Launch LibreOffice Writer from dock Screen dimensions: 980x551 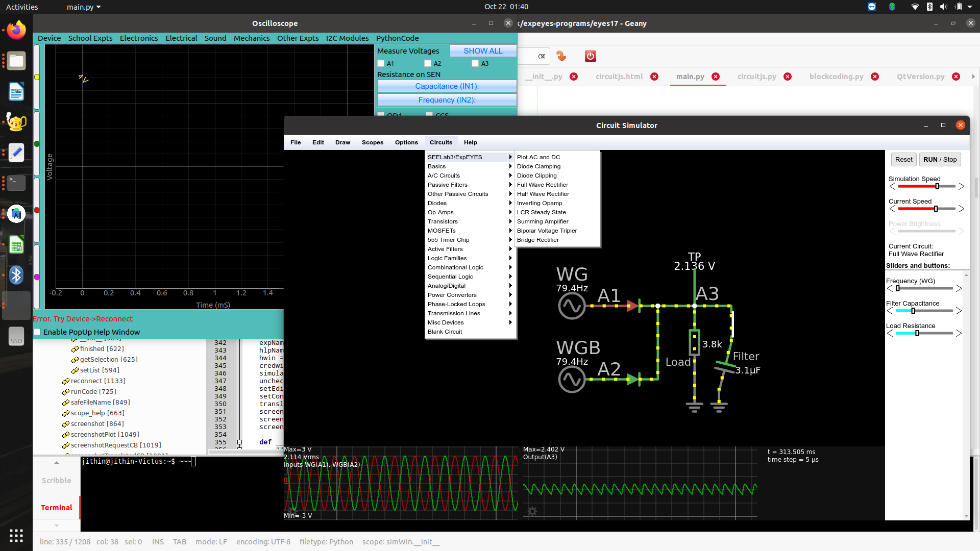[16, 92]
